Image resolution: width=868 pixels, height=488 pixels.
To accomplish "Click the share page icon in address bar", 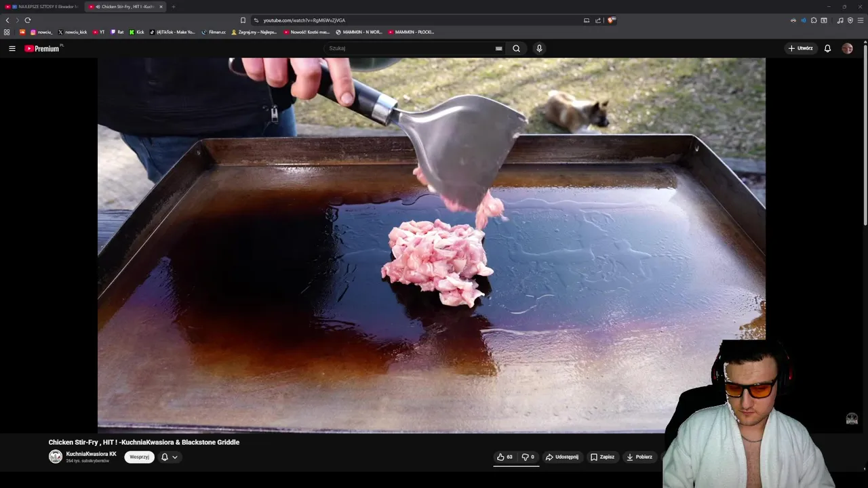I will [x=598, y=20].
